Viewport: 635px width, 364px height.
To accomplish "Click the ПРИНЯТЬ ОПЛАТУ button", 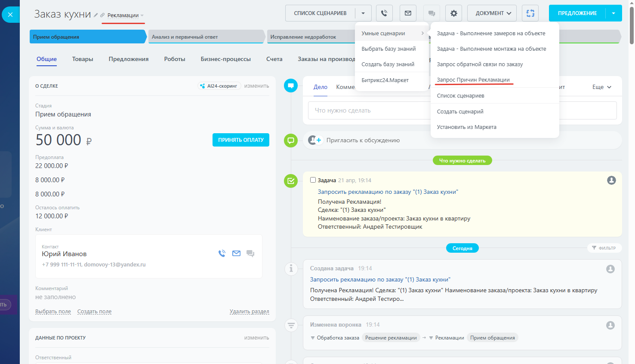I will [x=240, y=140].
